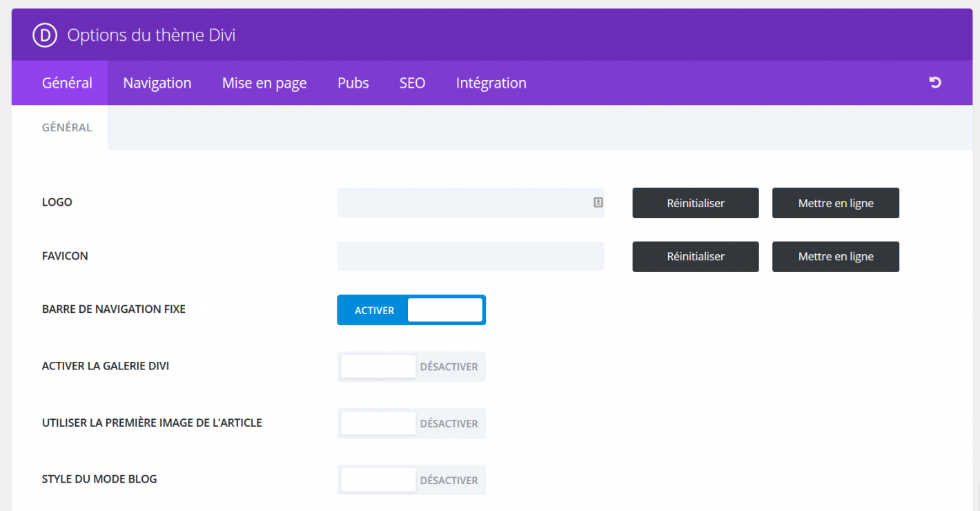The width and height of the screenshot is (980, 511).
Task: Disable the Barre de navigation fixe toggle
Action: [x=411, y=310]
